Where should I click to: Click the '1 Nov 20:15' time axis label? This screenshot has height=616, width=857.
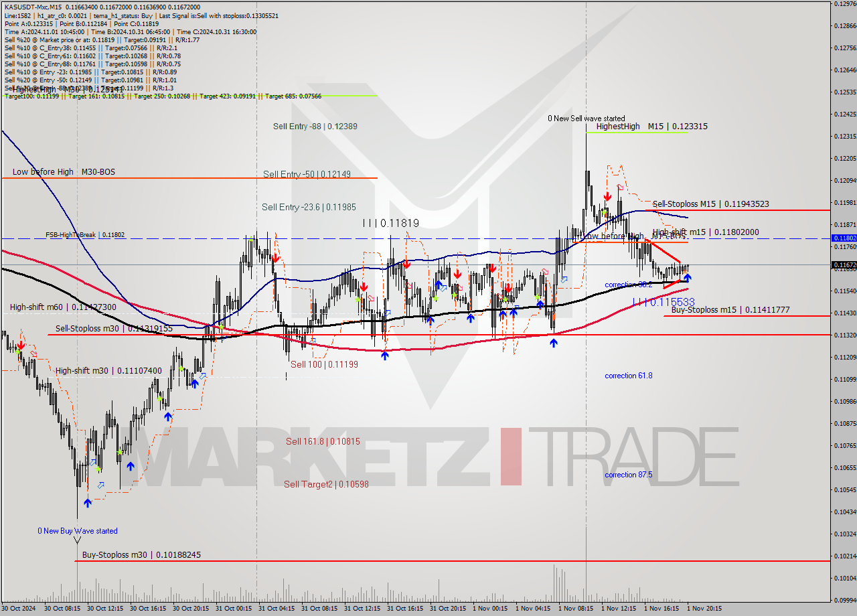(704, 609)
